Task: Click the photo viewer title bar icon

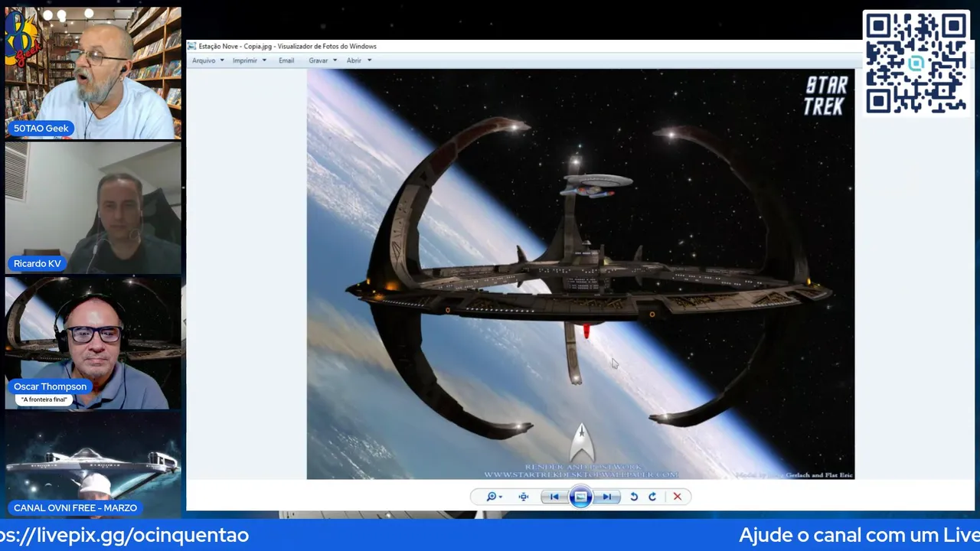Action: [x=191, y=46]
